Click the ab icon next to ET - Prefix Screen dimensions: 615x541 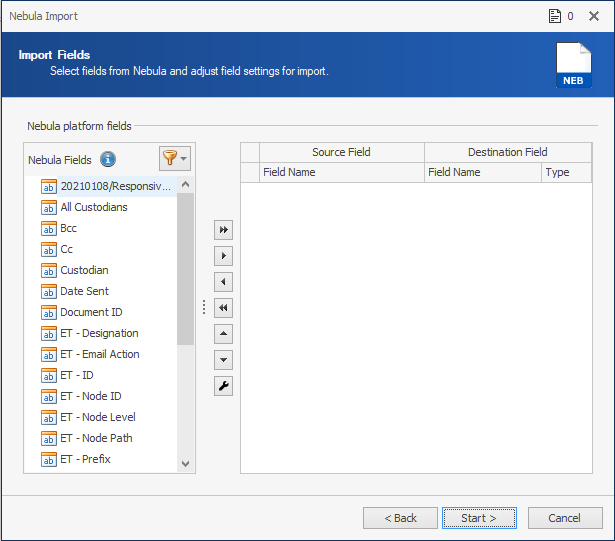tap(49, 459)
